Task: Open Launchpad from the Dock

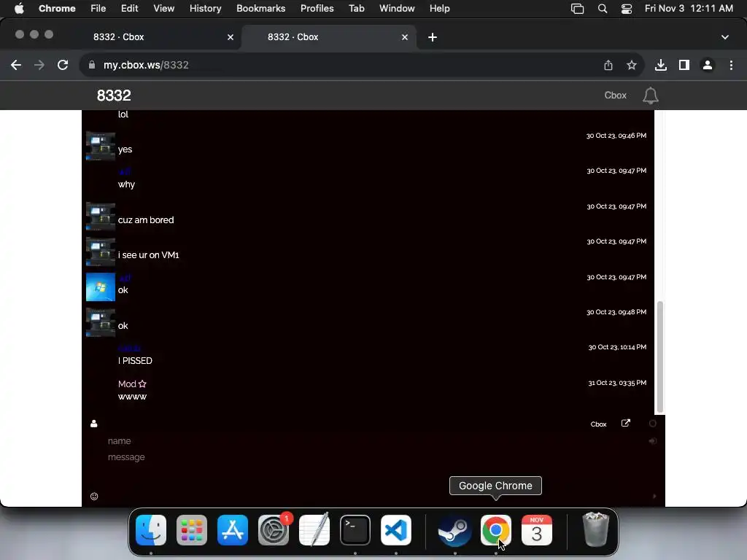Action: click(x=192, y=530)
